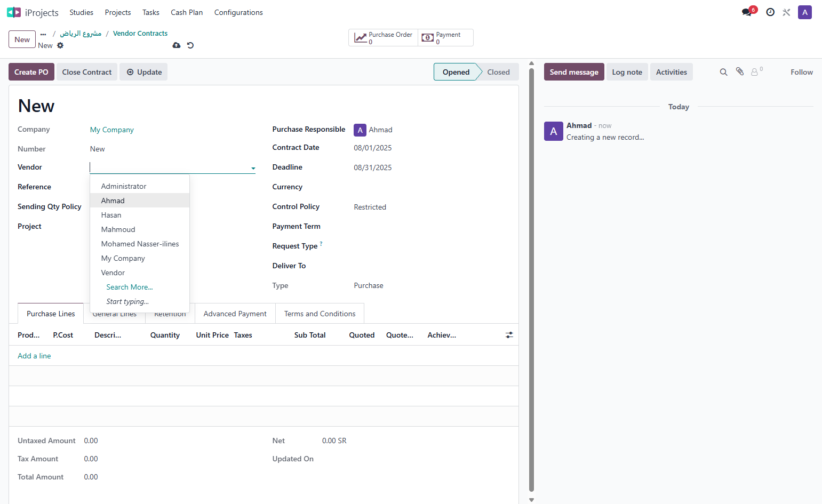Open the activities clock icon
Image resolution: width=822 pixels, height=504 pixels.
pyautogui.click(x=770, y=12)
